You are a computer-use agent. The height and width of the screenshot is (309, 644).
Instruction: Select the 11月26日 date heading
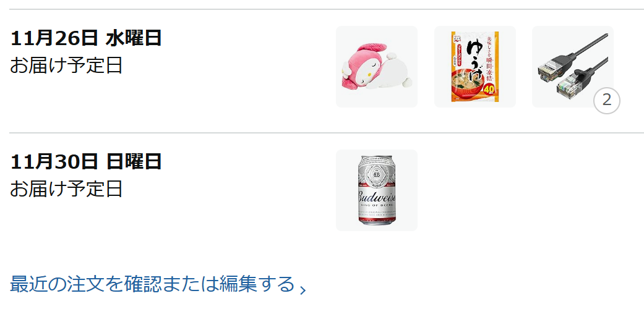click(86, 38)
